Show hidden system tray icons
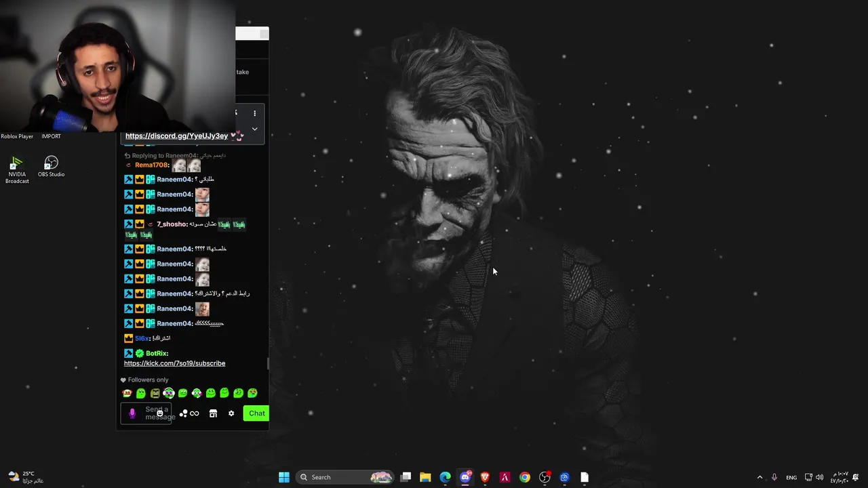Image resolution: width=868 pixels, height=488 pixels. (x=759, y=477)
